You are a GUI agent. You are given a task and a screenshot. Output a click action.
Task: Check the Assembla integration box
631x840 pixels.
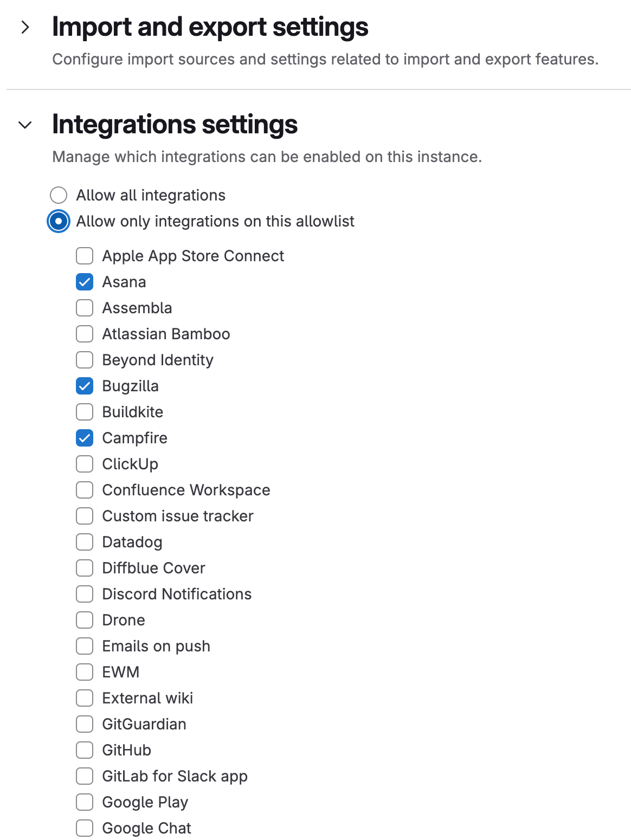point(85,308)
